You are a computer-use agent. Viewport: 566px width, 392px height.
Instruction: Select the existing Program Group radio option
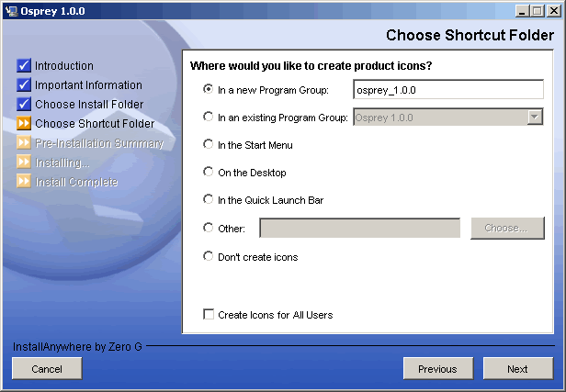[x=209, y=118]
